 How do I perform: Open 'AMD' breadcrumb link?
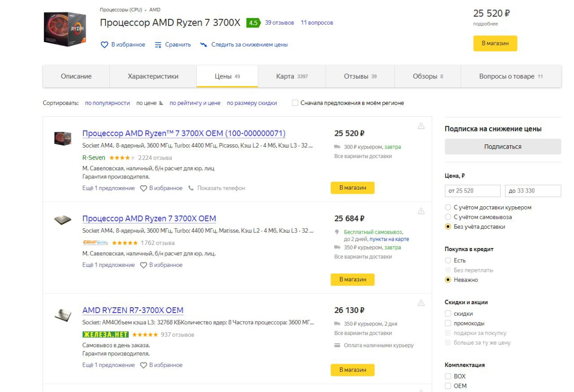[155, 10]
